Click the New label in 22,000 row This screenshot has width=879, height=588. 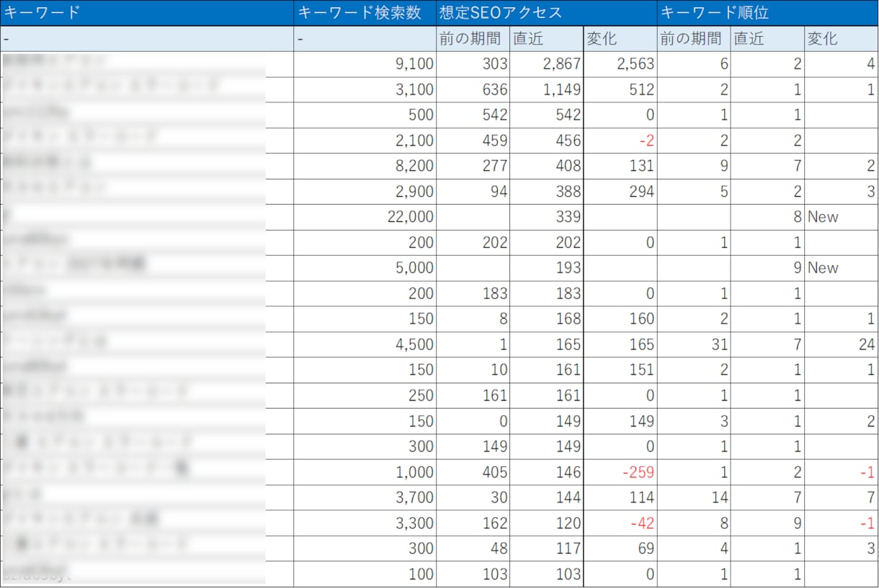842,217
